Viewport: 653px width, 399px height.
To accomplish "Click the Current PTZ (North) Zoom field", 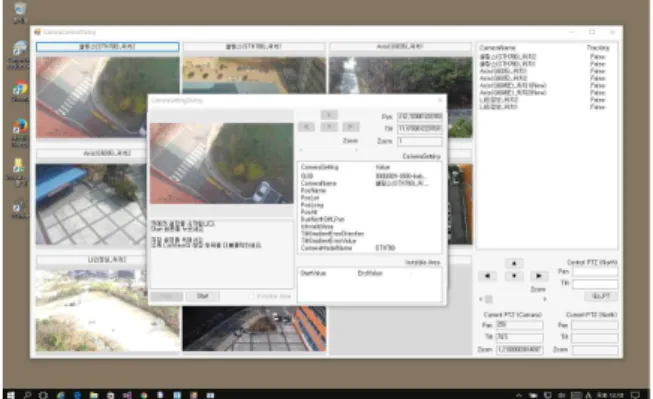I will coord(595,350).
